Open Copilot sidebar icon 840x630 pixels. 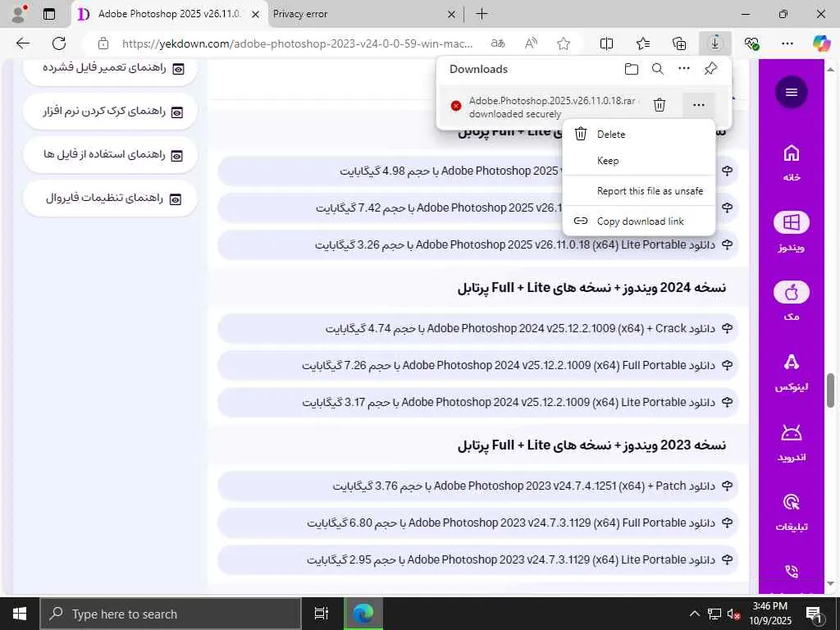(x=821, y=43)
